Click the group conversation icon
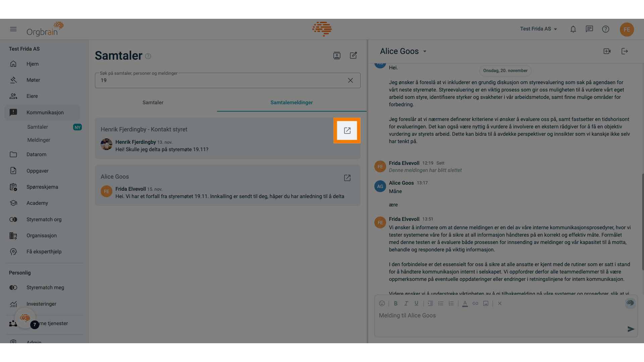 pyautogui.click(x=337, y=56)
